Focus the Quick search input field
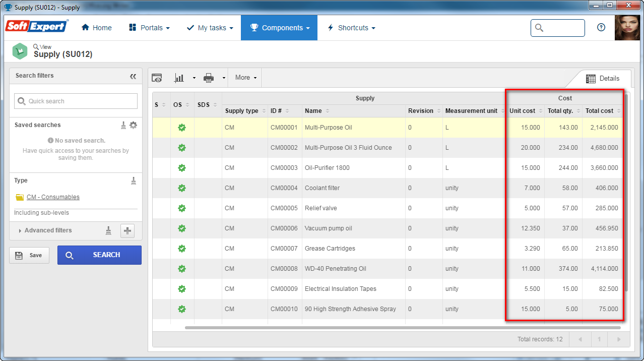644x361 pixels. [x=76, y=101]
